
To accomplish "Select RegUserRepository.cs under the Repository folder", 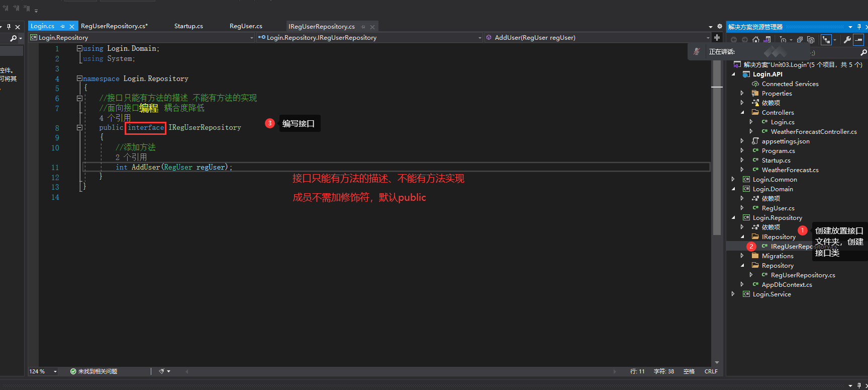I will (803, 275).
